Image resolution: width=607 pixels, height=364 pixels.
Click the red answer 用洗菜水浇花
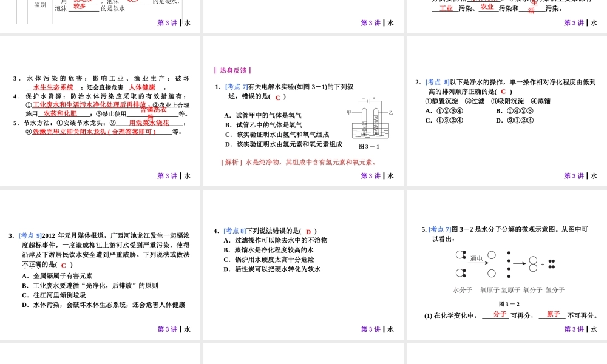[x=149, y=123]
